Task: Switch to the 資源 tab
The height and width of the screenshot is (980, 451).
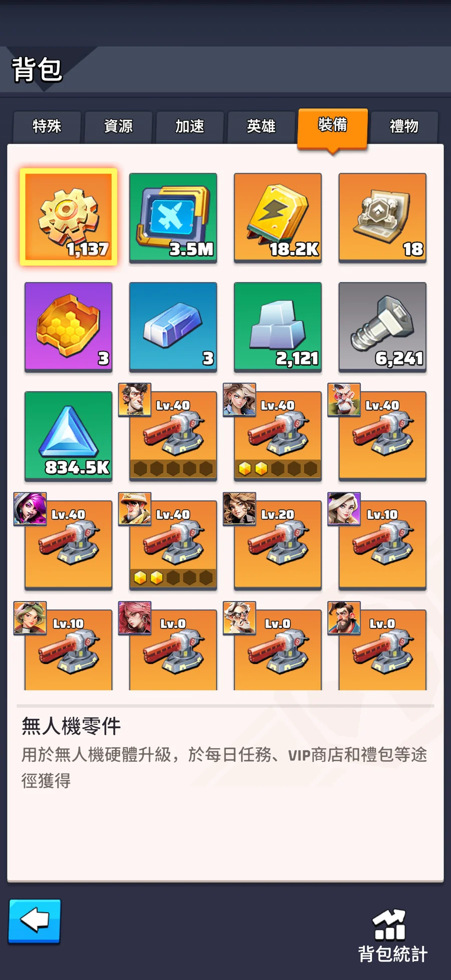Action: tap(118, 126)
